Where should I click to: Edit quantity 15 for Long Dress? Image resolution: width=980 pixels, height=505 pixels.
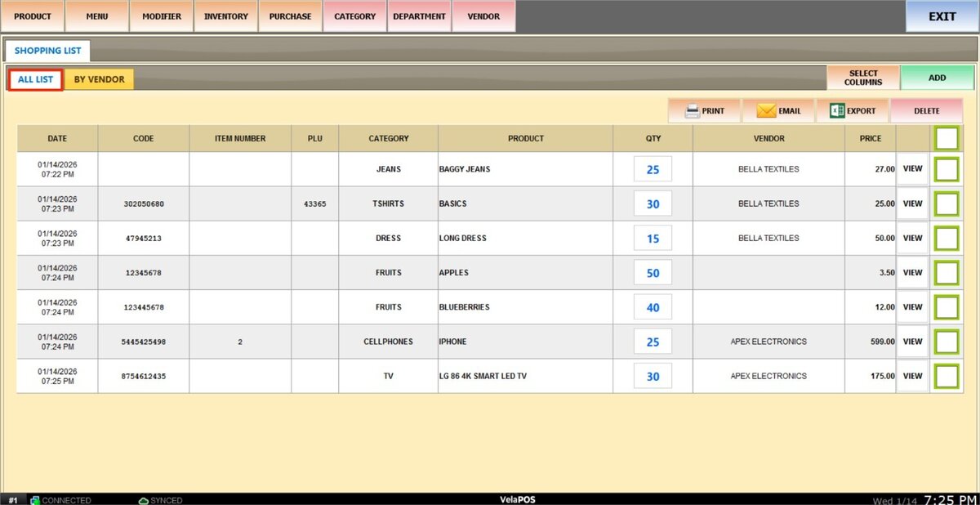653,238
